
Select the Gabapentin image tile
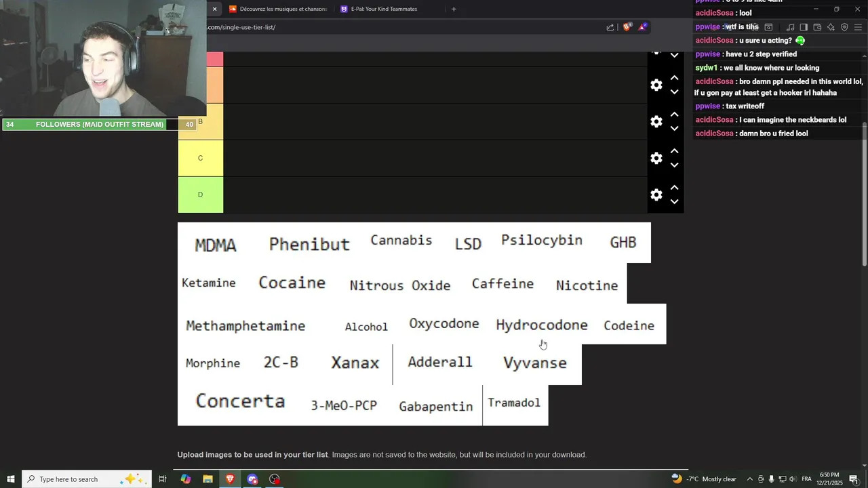[x=436, y=406]
